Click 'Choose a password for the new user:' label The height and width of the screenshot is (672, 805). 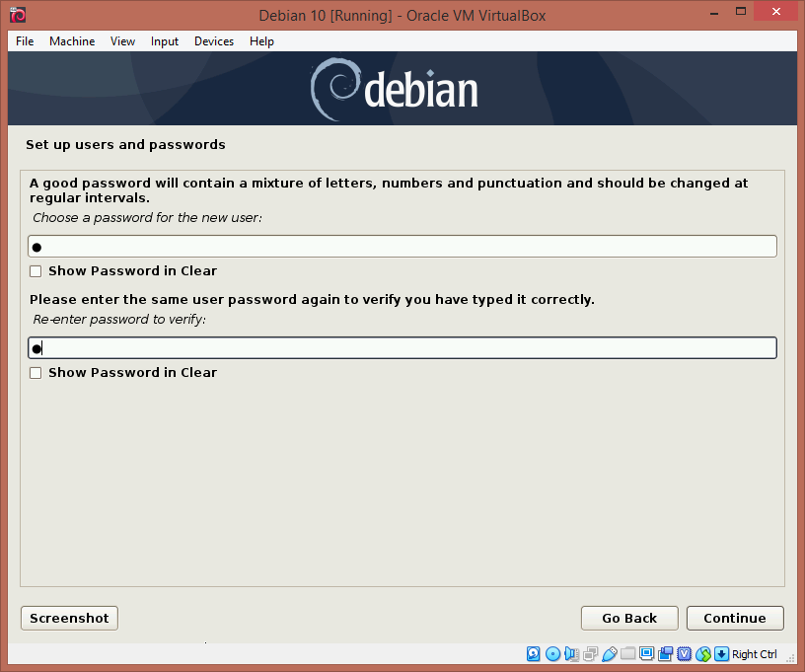coord(147,218)
